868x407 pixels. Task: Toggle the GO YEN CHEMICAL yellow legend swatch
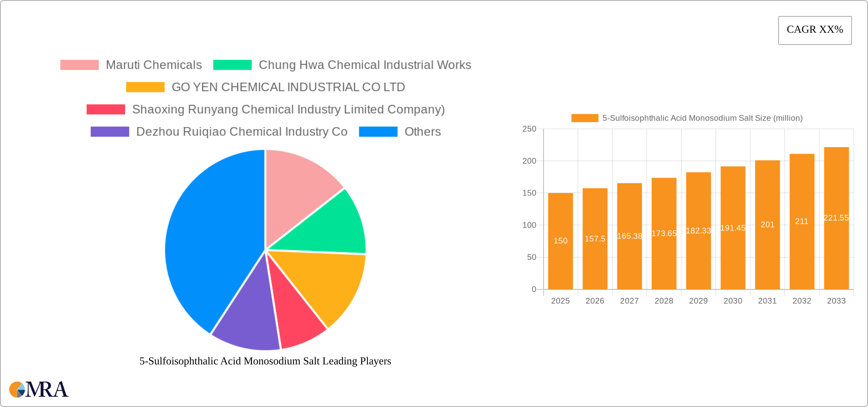click(x=145, y=87)
